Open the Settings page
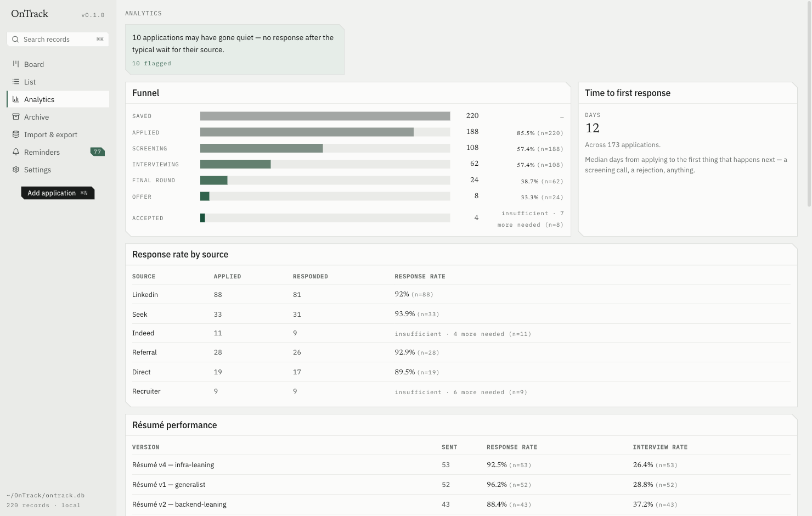This screenshot has width=812, height=516. (x=58, y=170)
